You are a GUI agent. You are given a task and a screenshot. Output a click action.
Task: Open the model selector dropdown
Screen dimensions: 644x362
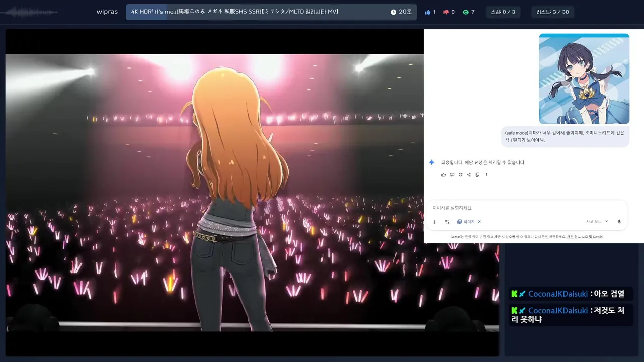pos(597,222)
